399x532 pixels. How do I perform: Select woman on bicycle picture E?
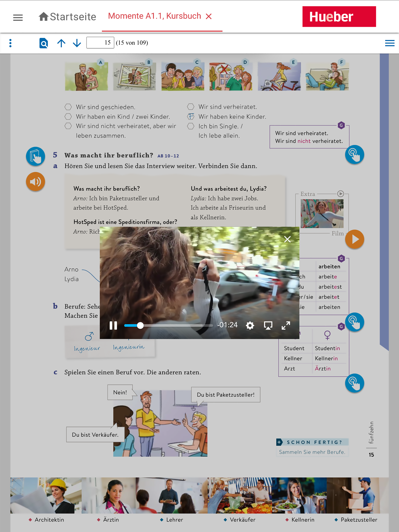(279, 76)
